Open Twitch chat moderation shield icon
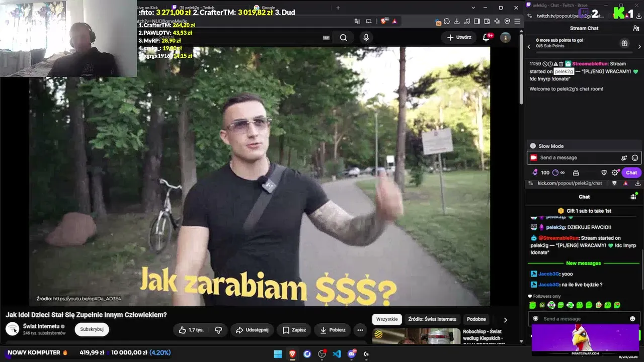This screenshot has height=362, width=644. click(x=604, y=172)
